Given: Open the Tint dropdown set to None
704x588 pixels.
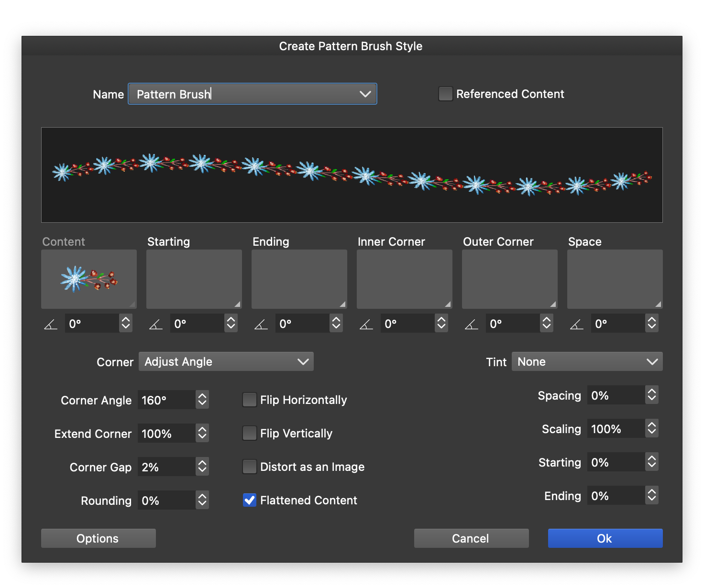Looking at the screenshot, I should [x=587, y=361].
